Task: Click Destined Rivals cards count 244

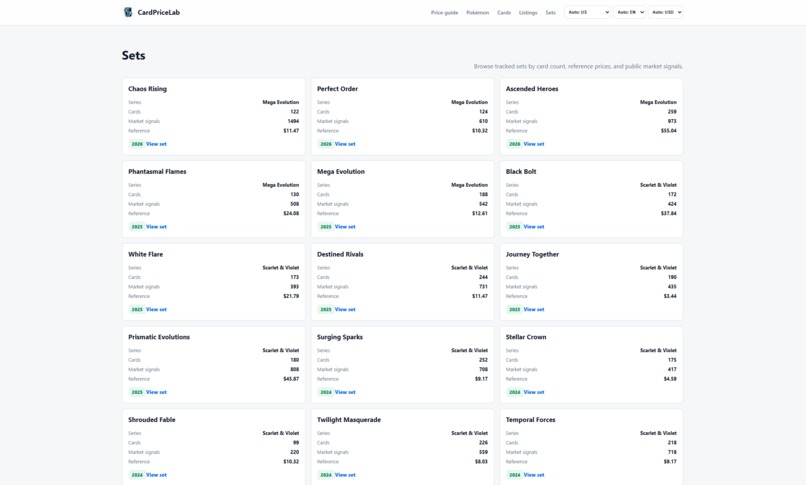Action: click(483, 277)
